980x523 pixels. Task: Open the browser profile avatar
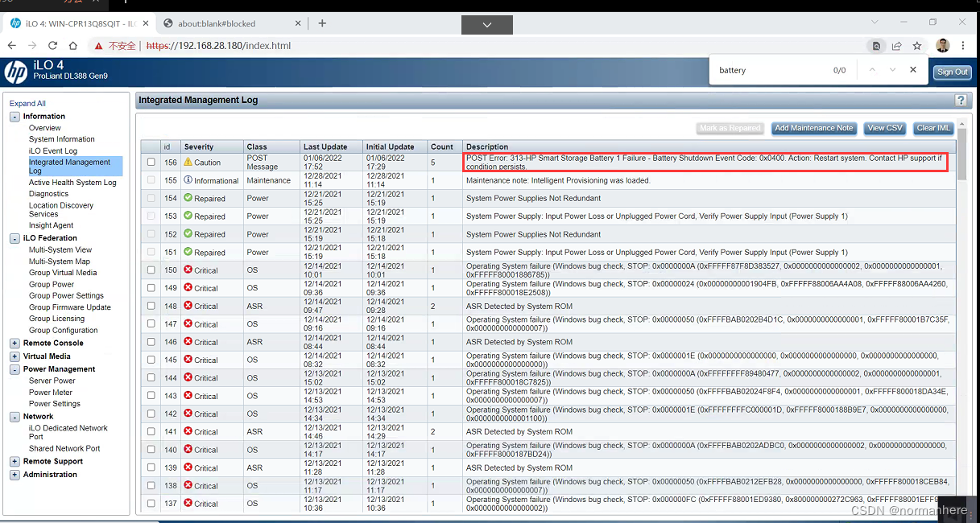click(x=942, y=46)
